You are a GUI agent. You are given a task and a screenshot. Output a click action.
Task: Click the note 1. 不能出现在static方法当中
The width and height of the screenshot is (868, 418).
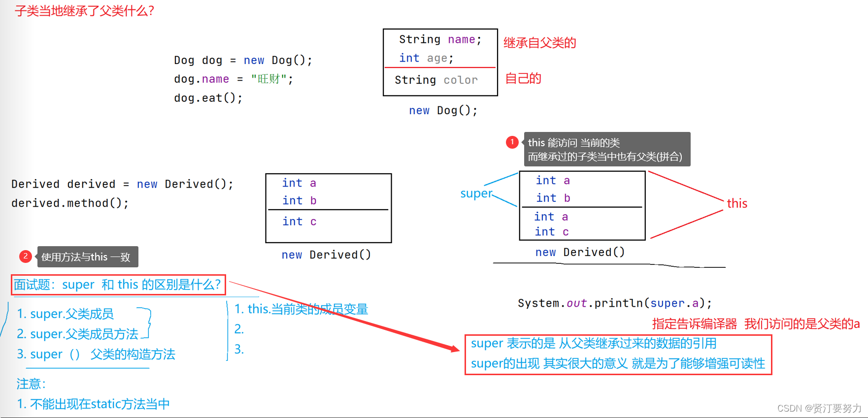(x=93, y=404)
